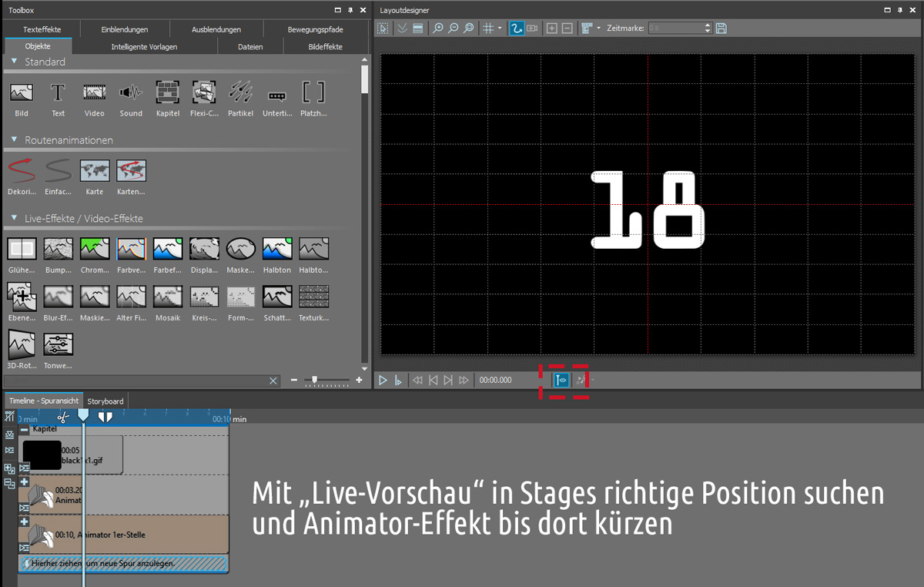Pick the Flexi-Collage object icon
The image size is (924, 587).
[x=204, y=93]
